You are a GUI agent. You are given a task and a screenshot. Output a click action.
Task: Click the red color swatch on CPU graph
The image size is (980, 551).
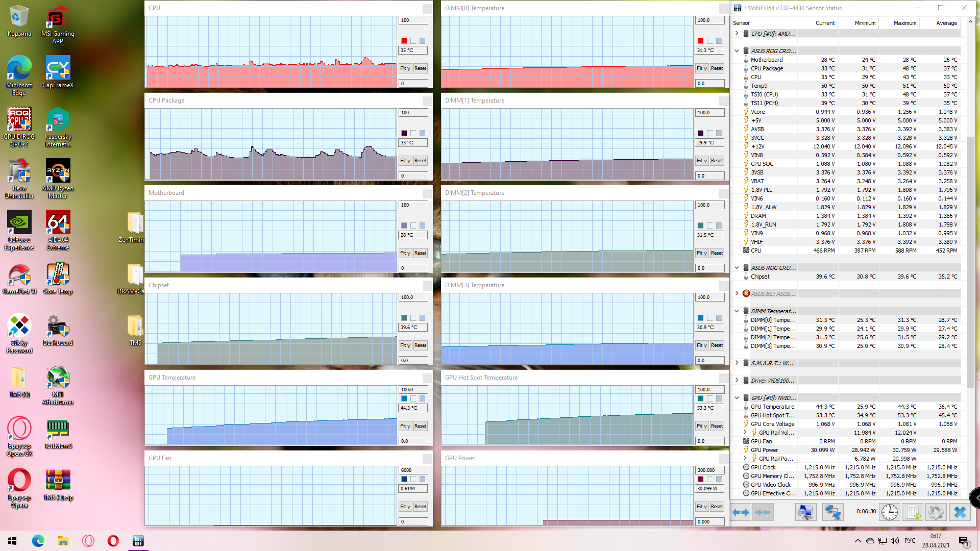(404, 41)
